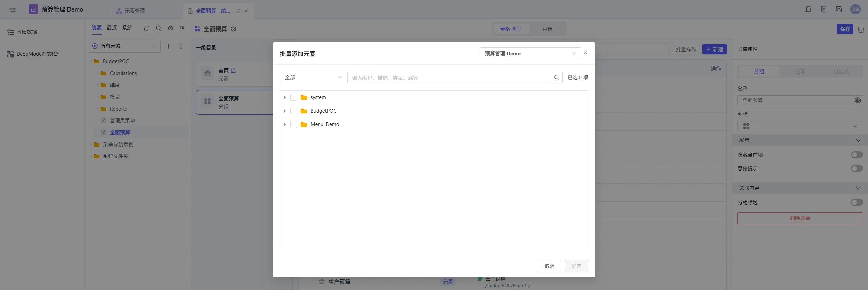868x290 pixels.
Task: Open 预算管理 Demo dropdown in the dialog
Action: 530,54
